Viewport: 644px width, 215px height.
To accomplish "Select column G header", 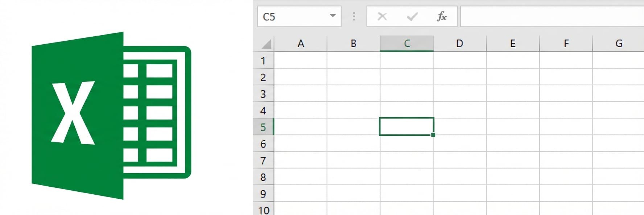I will (618, 43).
